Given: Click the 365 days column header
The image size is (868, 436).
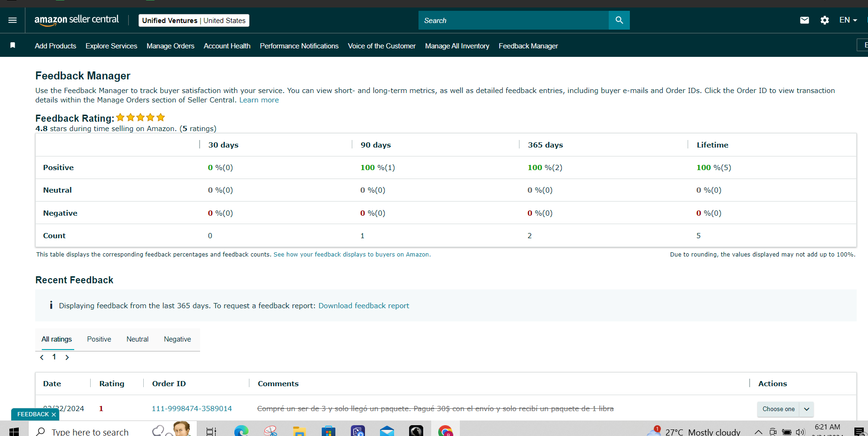Looking at the screenshot, I should tap(545, 145).
